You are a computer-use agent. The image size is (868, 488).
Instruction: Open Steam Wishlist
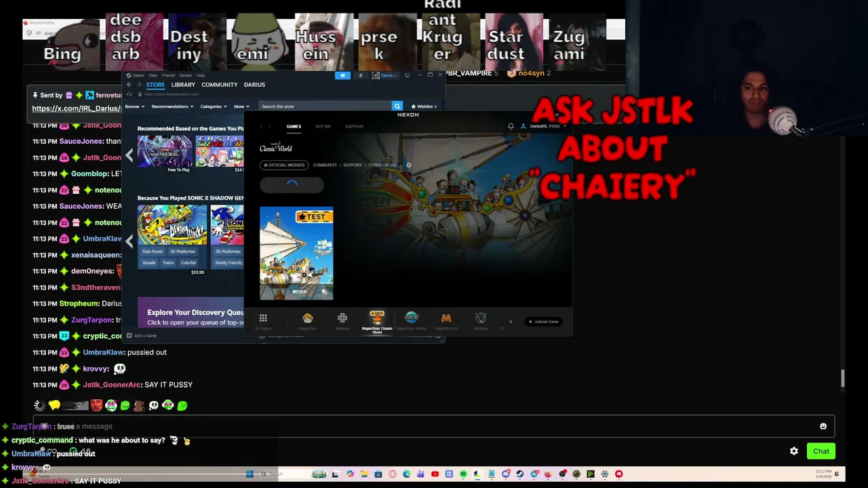[424, 106]
